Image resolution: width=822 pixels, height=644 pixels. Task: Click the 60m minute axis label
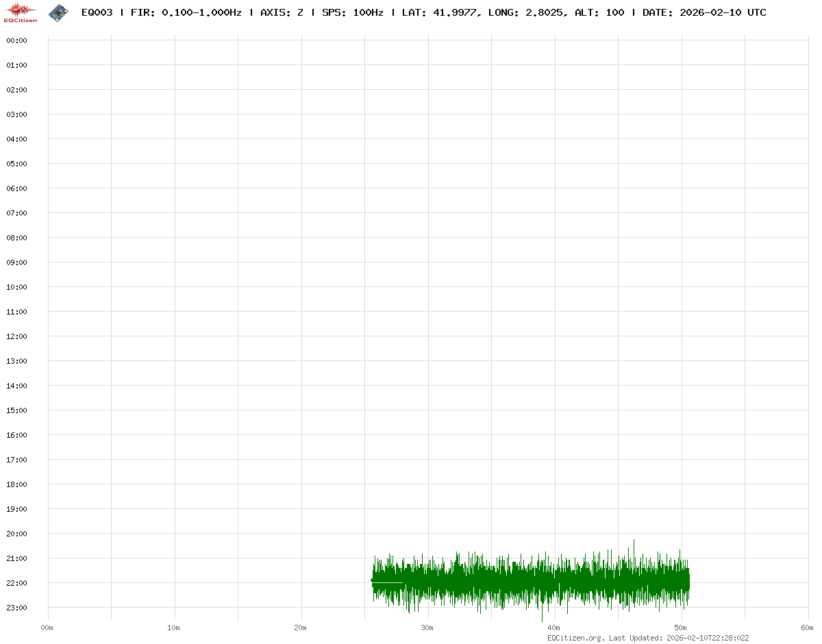coord(807,628)
